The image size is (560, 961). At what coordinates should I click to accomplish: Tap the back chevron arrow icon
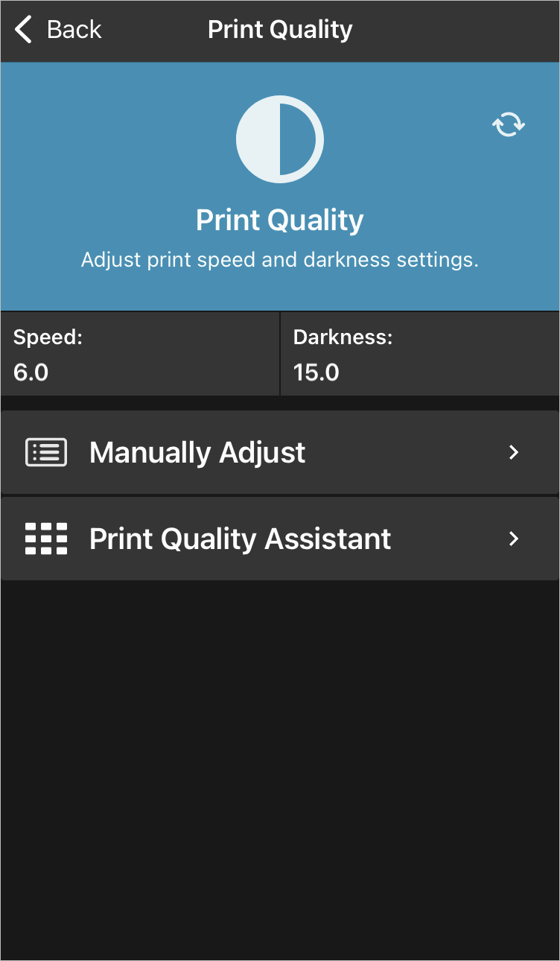(x=24, y=30)
